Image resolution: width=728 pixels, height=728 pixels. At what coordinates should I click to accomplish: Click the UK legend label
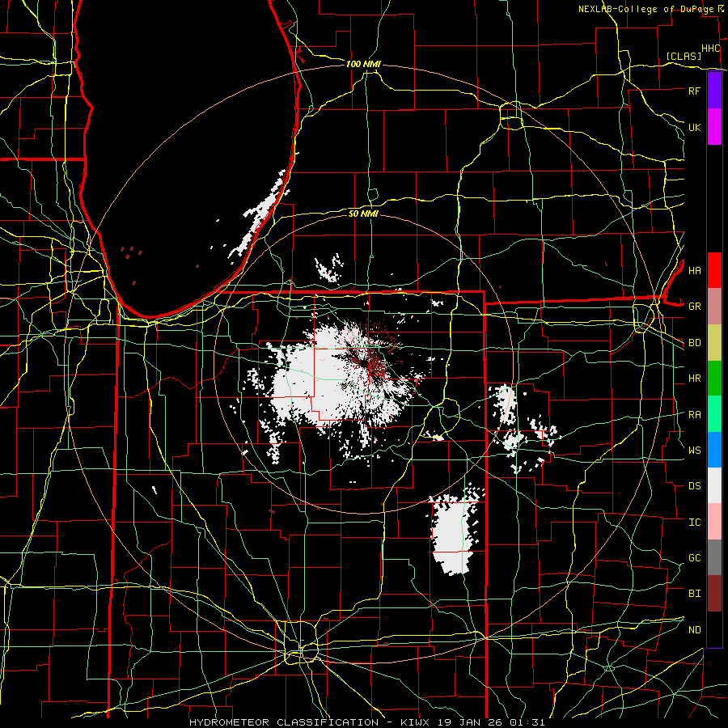click(694, 127)
